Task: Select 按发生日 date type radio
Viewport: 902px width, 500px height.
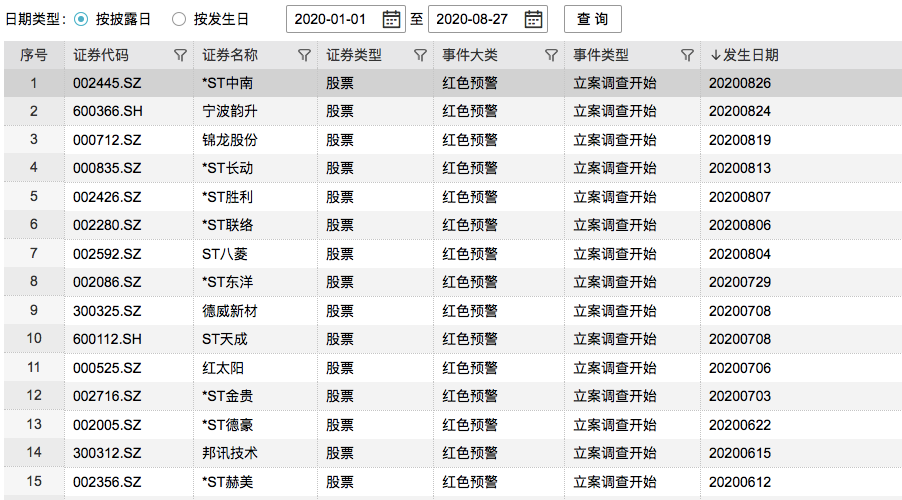Action: (x=179, y=19)
